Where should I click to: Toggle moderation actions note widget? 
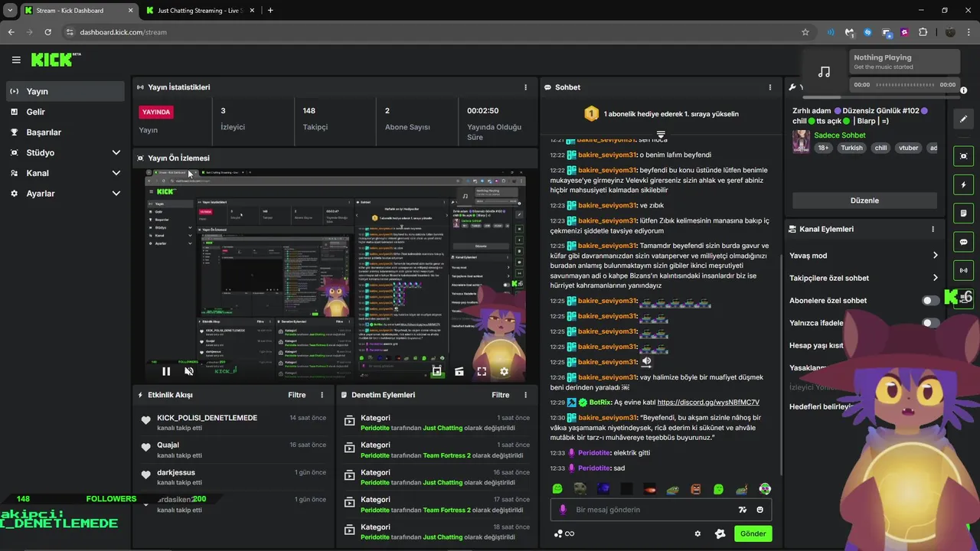964,213
